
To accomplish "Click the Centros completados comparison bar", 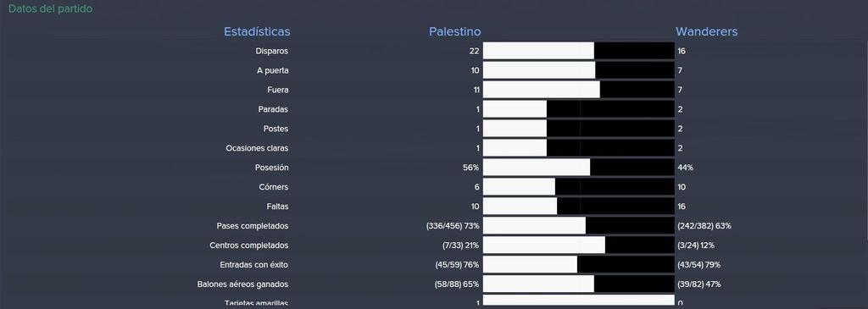I will point(578,246).
